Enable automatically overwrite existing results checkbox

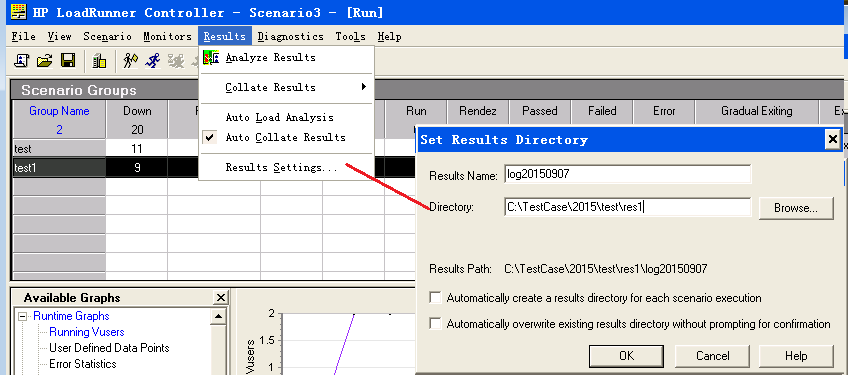[435, 324]
